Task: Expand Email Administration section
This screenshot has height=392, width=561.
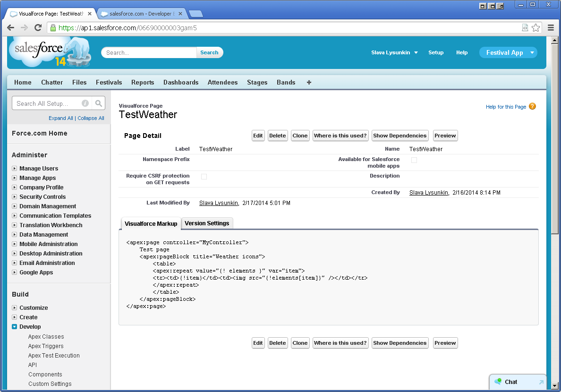Action: (x=14, y=263)
